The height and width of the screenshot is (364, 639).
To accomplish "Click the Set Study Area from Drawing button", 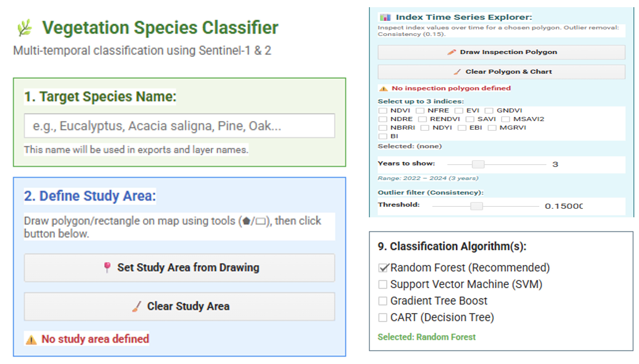I will tap(179, 268).
